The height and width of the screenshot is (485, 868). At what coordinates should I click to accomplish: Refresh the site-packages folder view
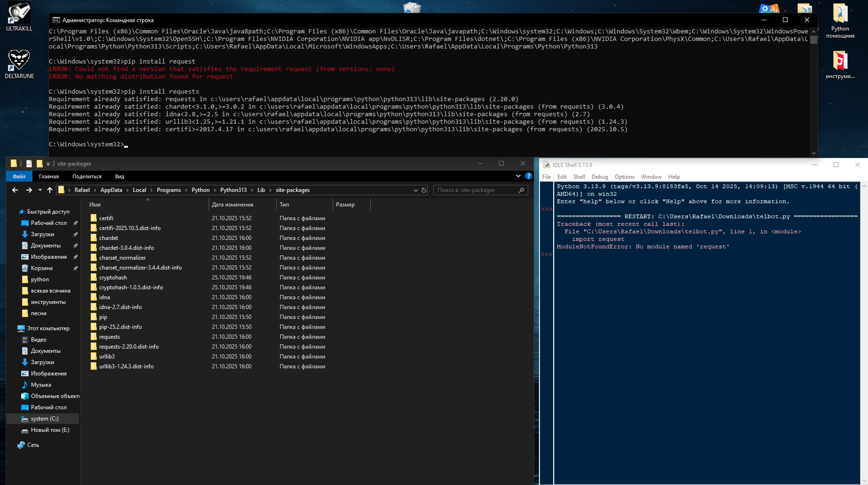(424, 191)
